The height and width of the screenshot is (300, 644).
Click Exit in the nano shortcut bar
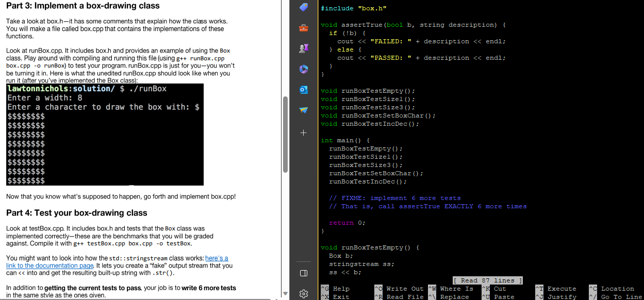tap(342, 296)
